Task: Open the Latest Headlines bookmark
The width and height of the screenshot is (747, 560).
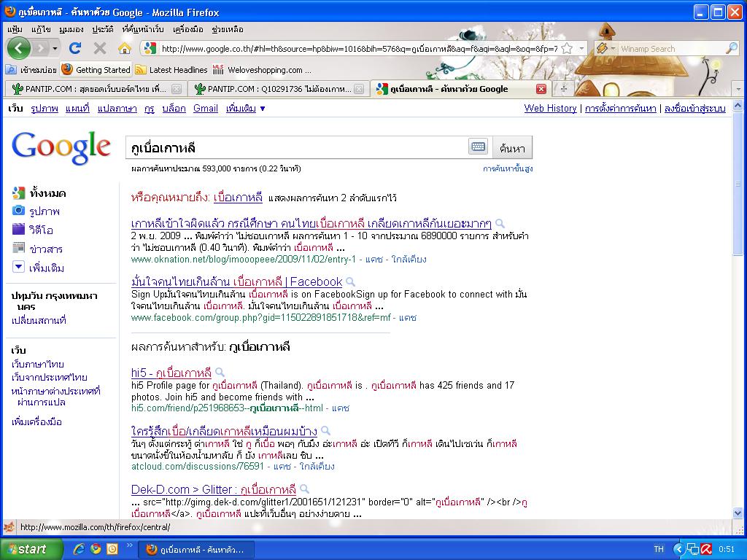Action: coord(172,70)
